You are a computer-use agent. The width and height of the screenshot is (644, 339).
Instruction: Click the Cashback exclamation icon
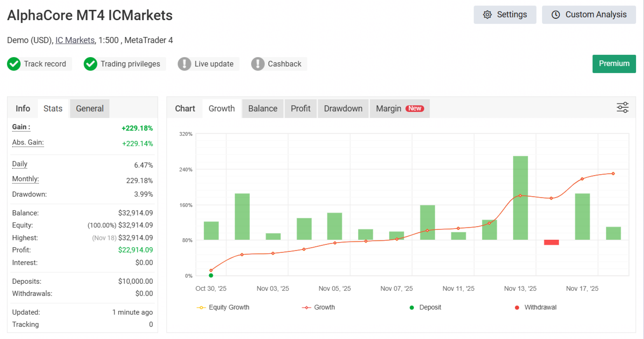click(x=258, y=64)
